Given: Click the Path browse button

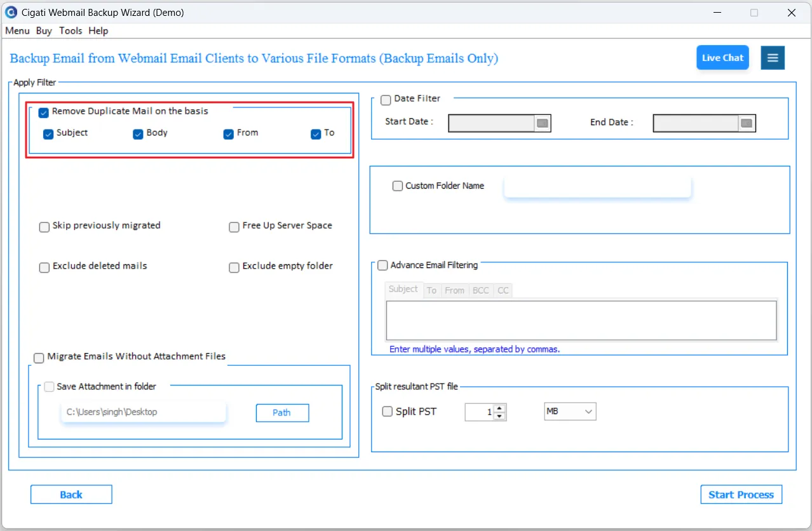Looking at the screenshot, I should (282, 413).
